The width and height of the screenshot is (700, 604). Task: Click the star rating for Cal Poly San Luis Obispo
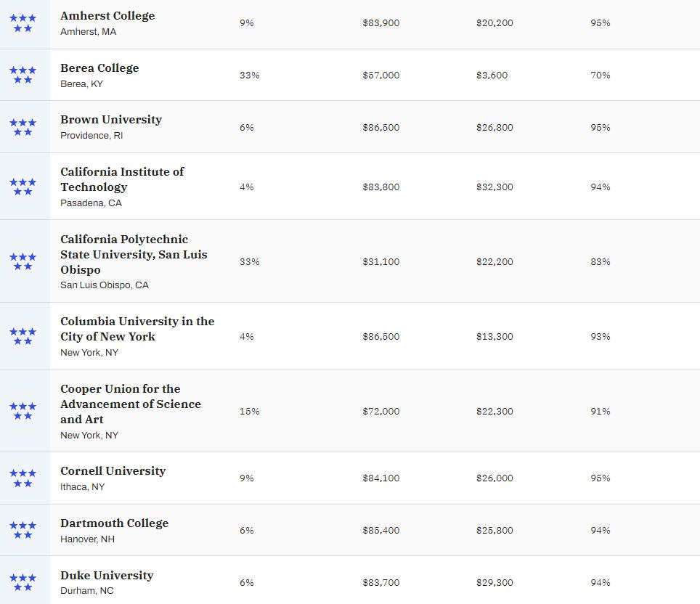click(23, 261)
